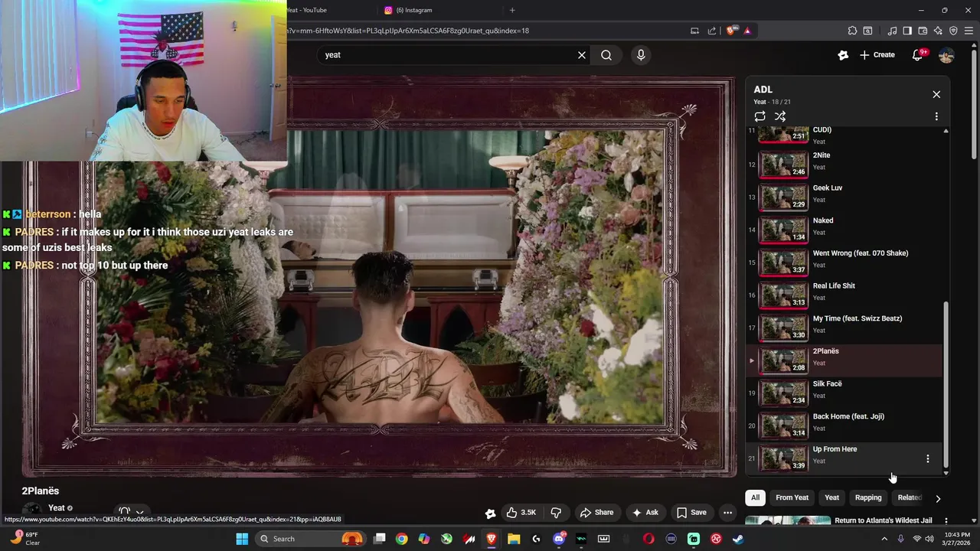Open more actions ellipsis beside Save
The height and width of the screenshot is (551, 980).
click(x=728, y=513)
